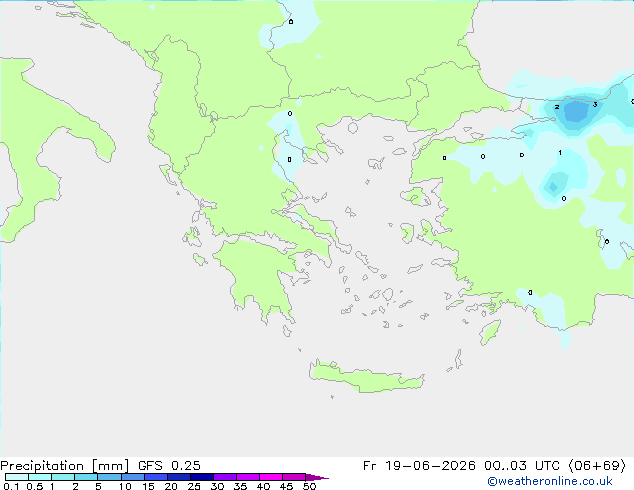Select the legend swatch between 0.5 and 1
This screenshot has height=490, width=634.
point(40,477)
